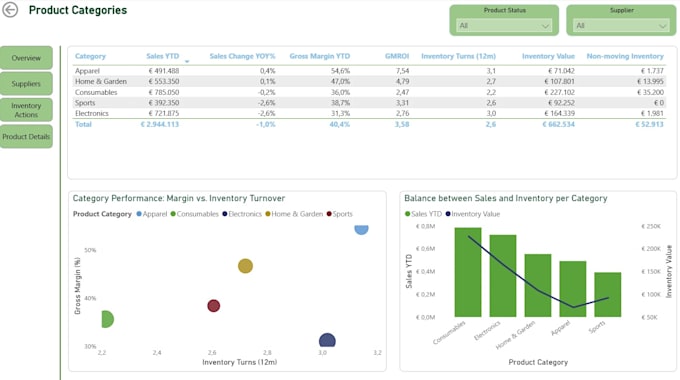Sort by Inventory Turns (12m) header
680x380 pixels.
(458, 56)
